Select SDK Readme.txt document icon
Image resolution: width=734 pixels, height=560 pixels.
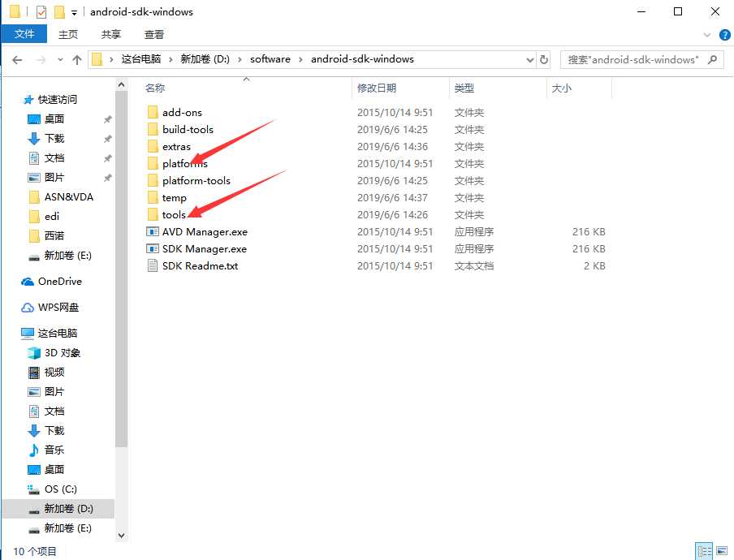(152, 265)
